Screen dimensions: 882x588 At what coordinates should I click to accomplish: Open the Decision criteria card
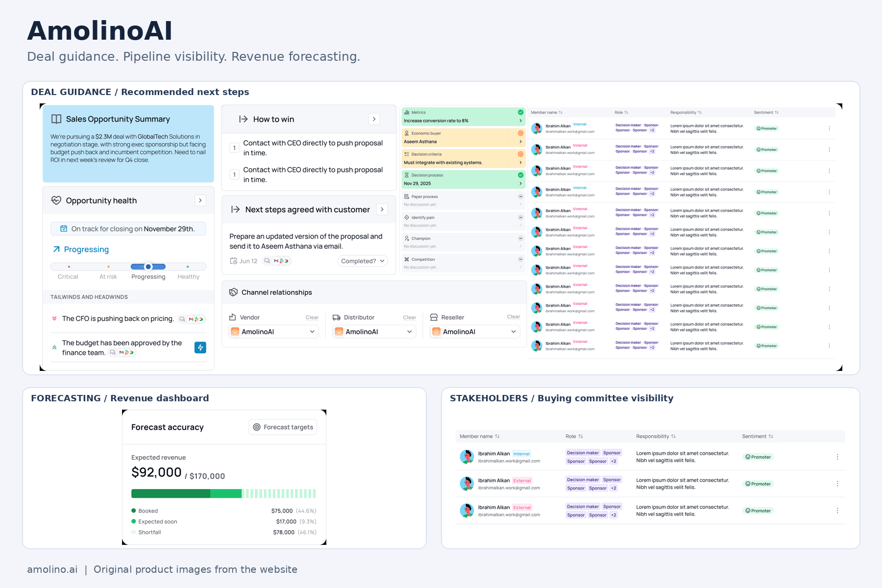(463, 159)
